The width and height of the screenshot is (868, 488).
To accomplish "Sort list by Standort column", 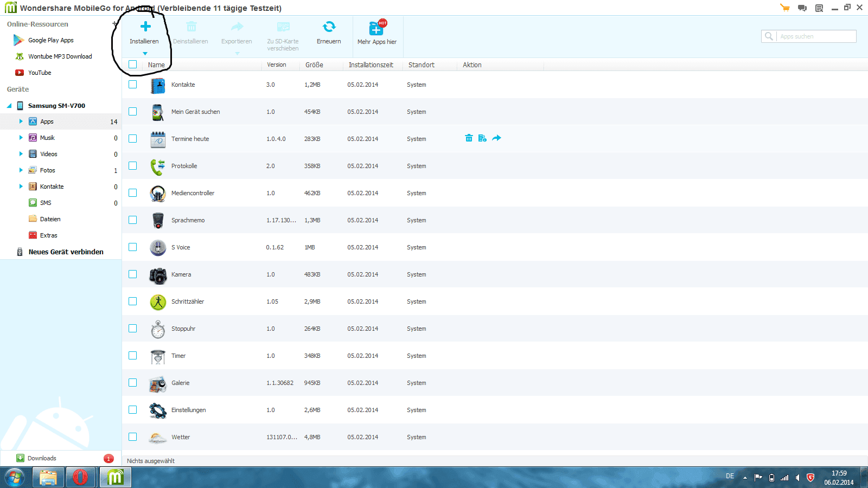I will coord(422,65).
